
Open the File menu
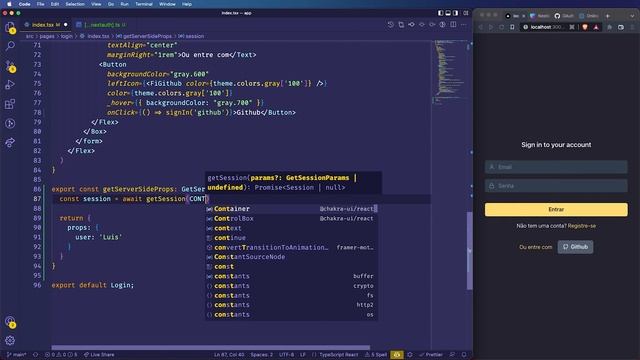point(40,4)
